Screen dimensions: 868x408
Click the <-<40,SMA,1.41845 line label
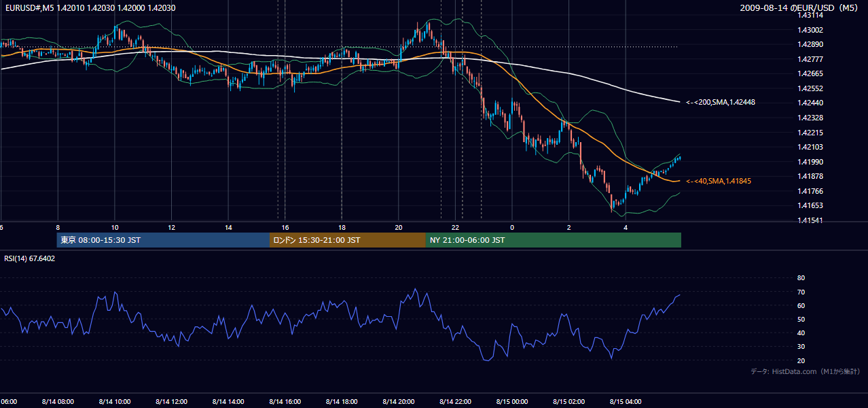click(x=719, y=181)
